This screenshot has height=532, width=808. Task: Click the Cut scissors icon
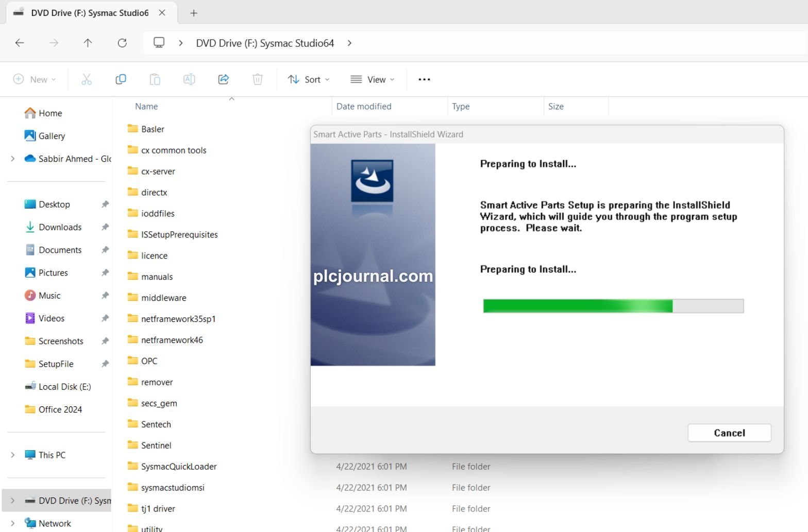click(x=87, y=79)
